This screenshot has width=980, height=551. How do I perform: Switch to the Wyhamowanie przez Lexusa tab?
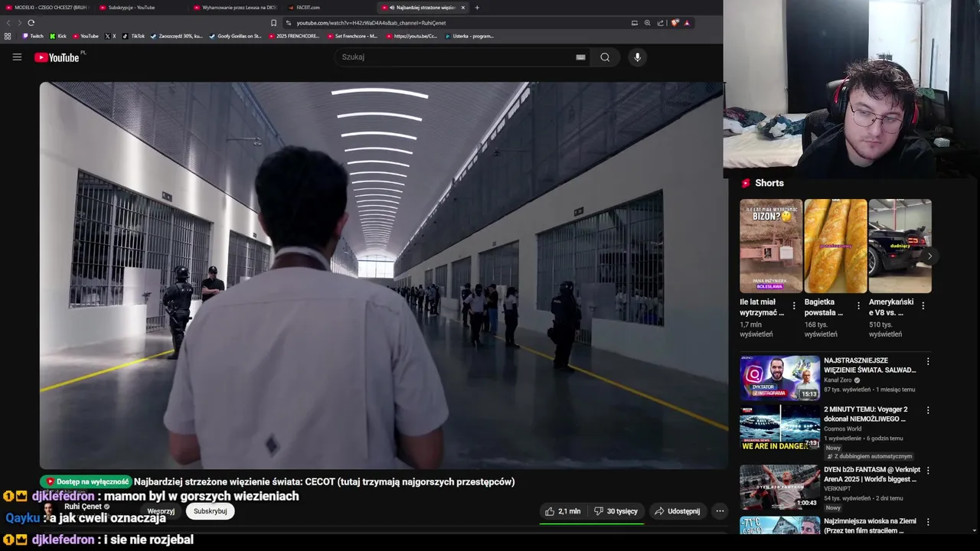coord(235,8)
